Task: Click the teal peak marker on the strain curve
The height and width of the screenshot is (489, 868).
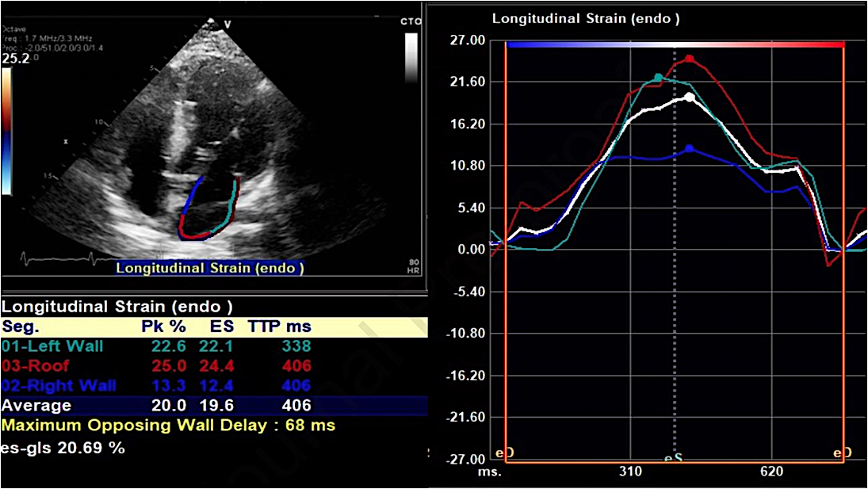Action: (658, 77)
